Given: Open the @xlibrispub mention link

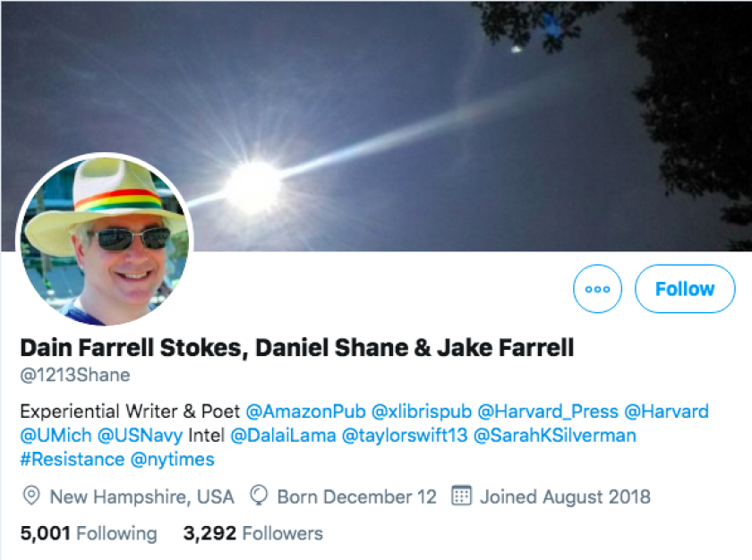Looking at the screenshot, I should coord(422,412).
